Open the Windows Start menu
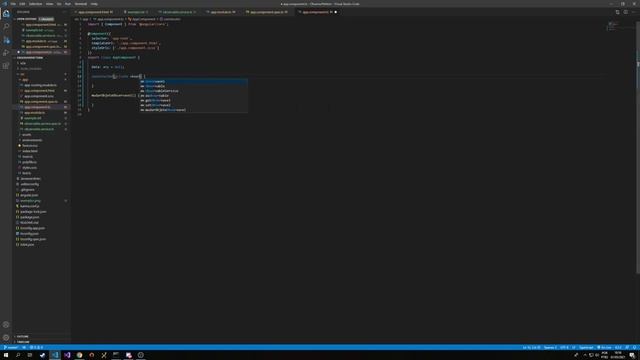 point(6,355)
